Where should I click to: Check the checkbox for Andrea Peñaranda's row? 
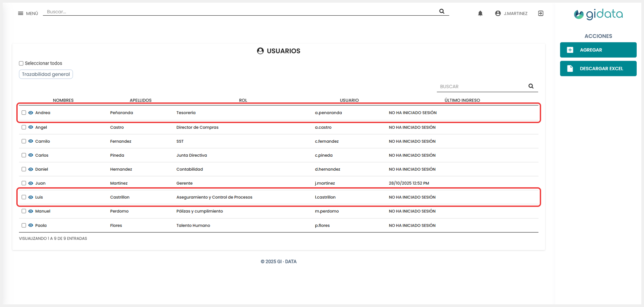24,112
